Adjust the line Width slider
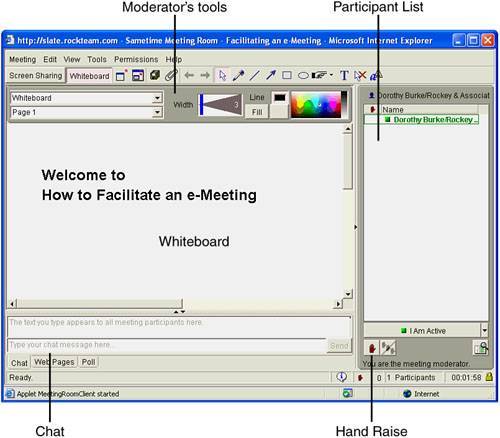 [221, 105]
